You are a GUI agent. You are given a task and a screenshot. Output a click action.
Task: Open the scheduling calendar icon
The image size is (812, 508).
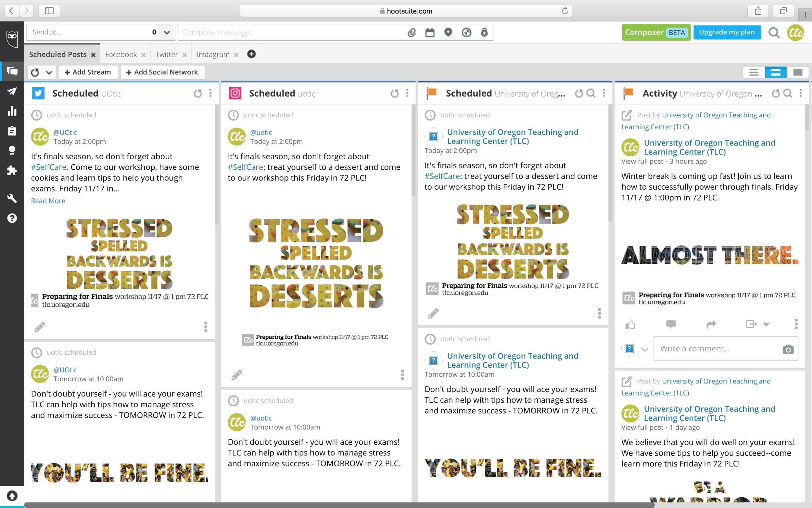[x=430, y=32]
